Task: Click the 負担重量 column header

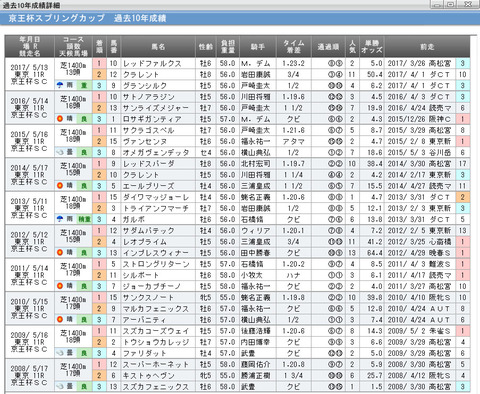Action: pyautogui.click(x=228, y=47)
